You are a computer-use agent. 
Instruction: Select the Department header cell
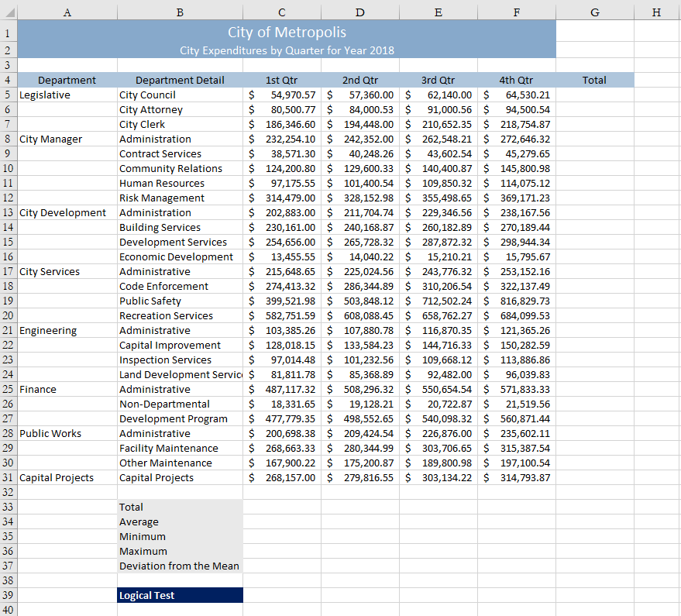67,80
